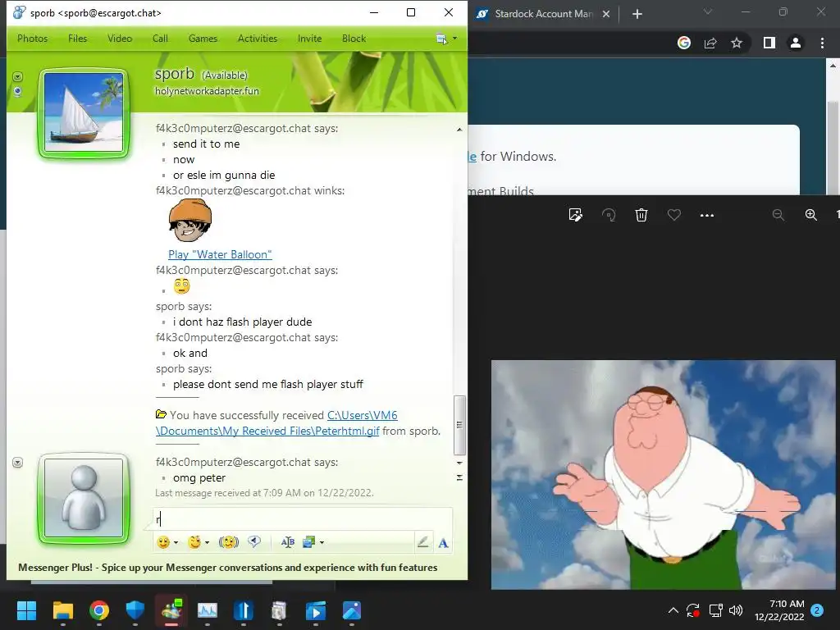
Task: Open File Explorer from taskbar
Action: (x=62, y=610)
